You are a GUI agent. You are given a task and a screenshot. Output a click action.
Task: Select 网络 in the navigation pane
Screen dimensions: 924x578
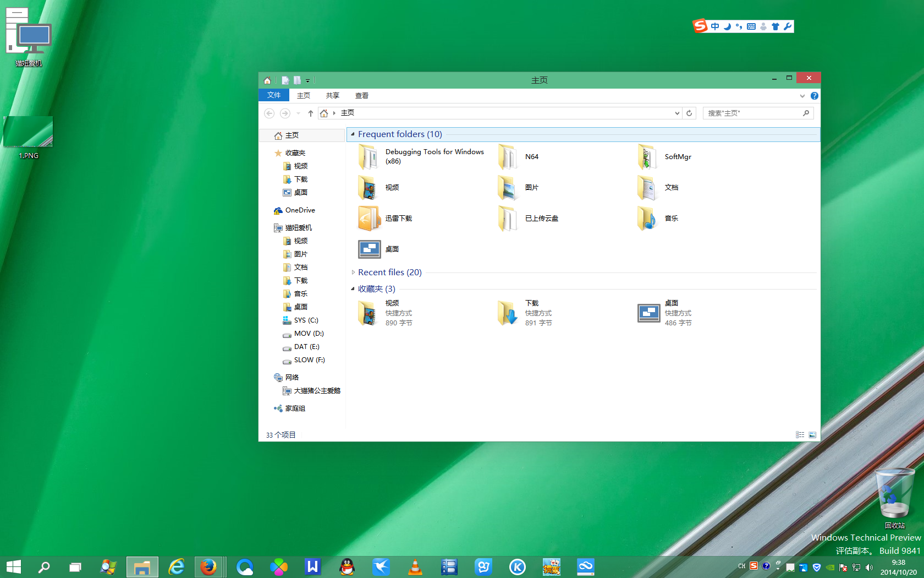tap(287, 378)
